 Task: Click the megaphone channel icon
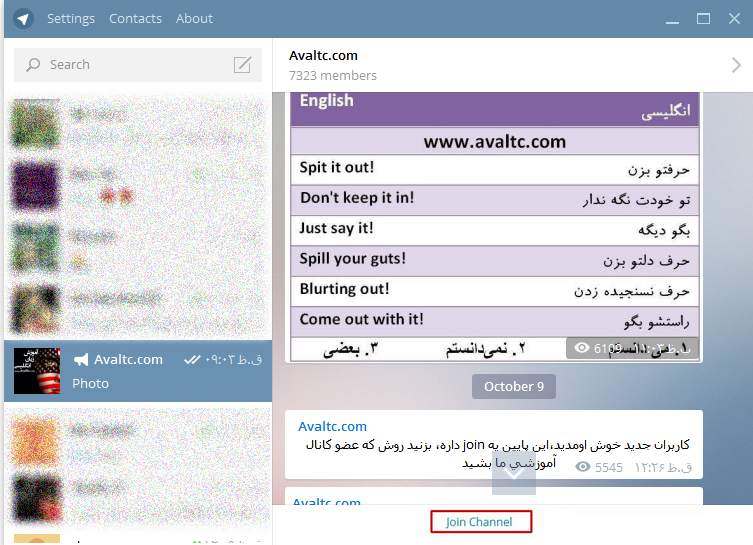(x=81, y=360)
